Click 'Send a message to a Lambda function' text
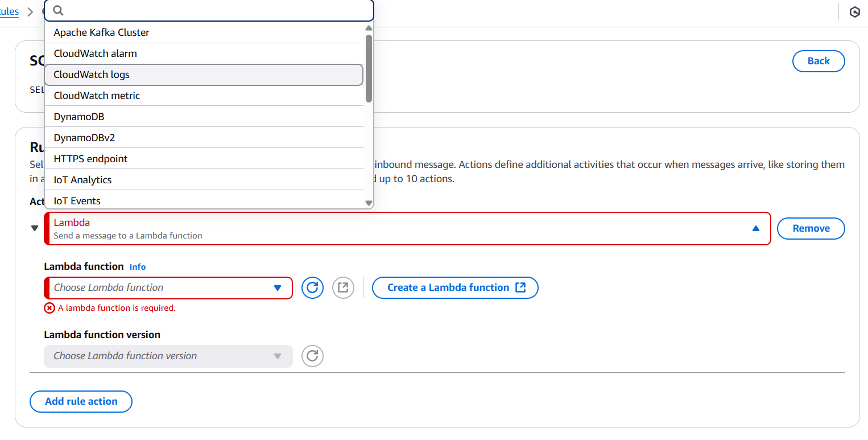This screenshot has height=440, width=868. (128, 236)
